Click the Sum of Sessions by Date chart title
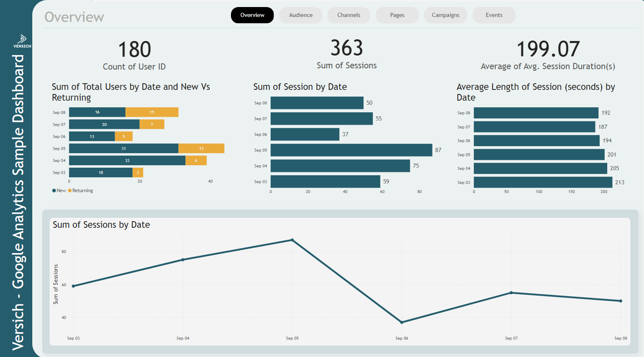 point(101,224)
